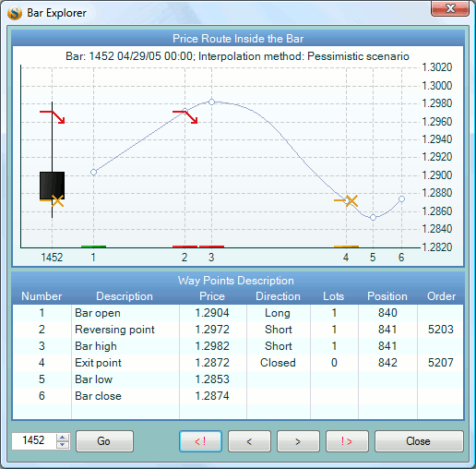Click the red short-entry arrow on candlestick
Image resolution: width=476 pixels, height=469 pixels.
pos(53,117)
